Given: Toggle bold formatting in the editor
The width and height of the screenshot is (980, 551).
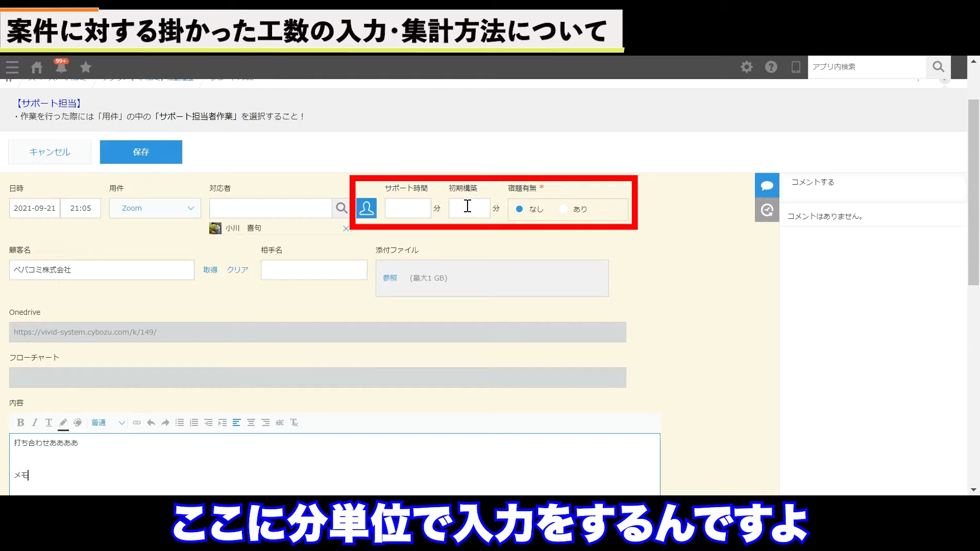Looking at the screenshot, I should [20, 422].
